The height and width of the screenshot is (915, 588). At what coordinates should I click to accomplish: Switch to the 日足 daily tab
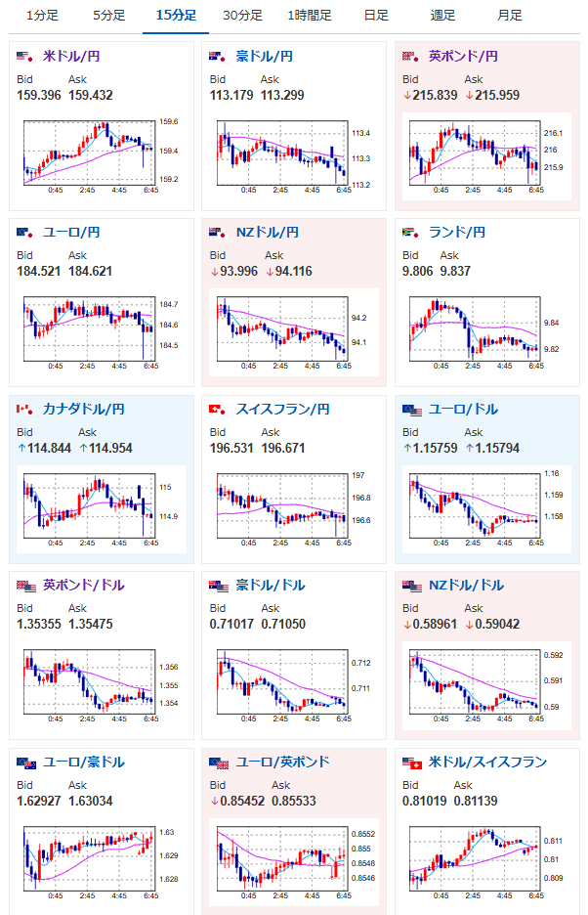tap(376, 16)
